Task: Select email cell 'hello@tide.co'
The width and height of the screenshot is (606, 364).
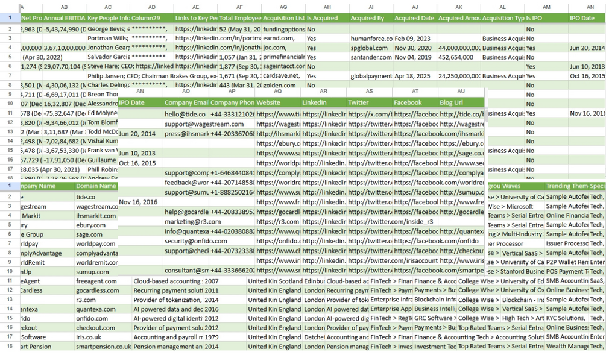Action: click(186, 115)
